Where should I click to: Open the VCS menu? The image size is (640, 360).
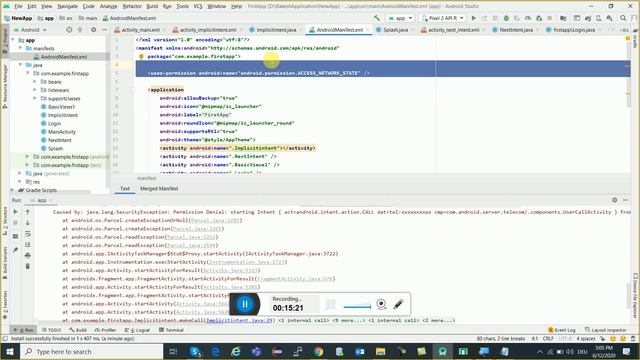(x=198, y=6)
